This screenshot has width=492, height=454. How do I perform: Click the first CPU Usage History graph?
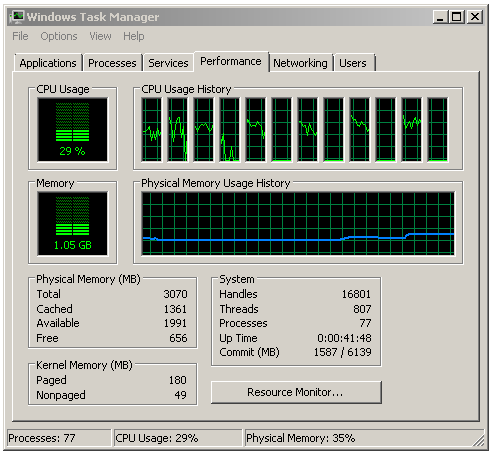pyautogui.click(x=151, y=130)
